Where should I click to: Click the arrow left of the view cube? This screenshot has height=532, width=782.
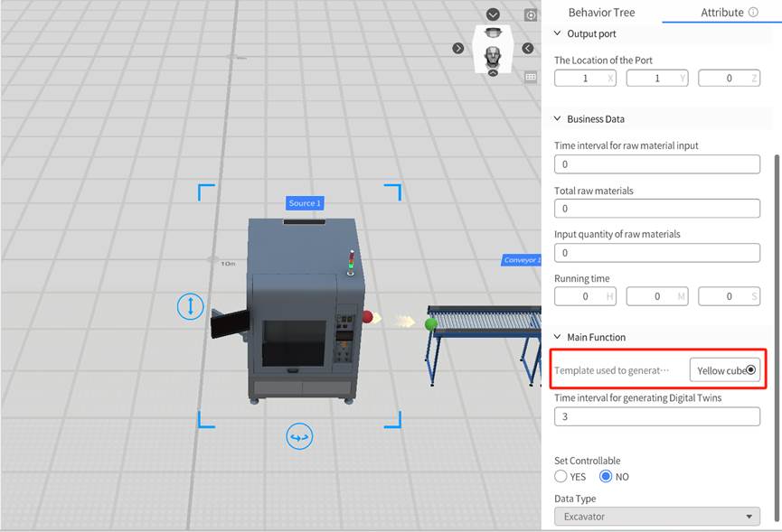coord(458,48)
